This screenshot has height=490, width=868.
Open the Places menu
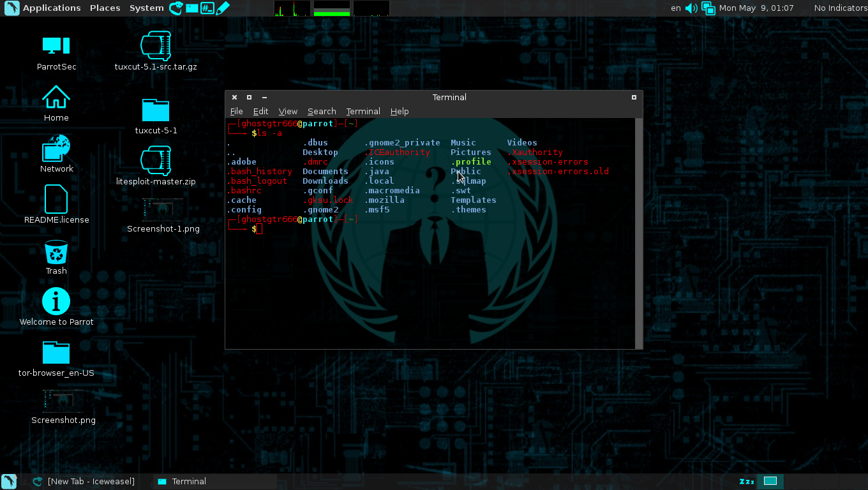105,8
